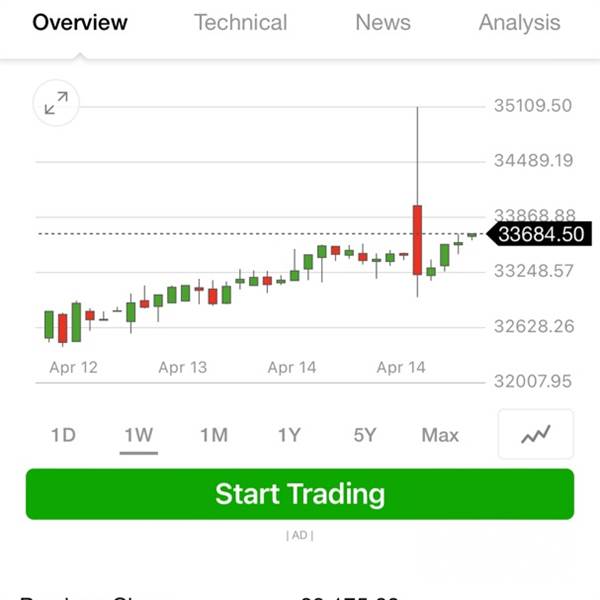600x600 pixels.
Task: Choose the 1M chart period
Action: (214, 435)
